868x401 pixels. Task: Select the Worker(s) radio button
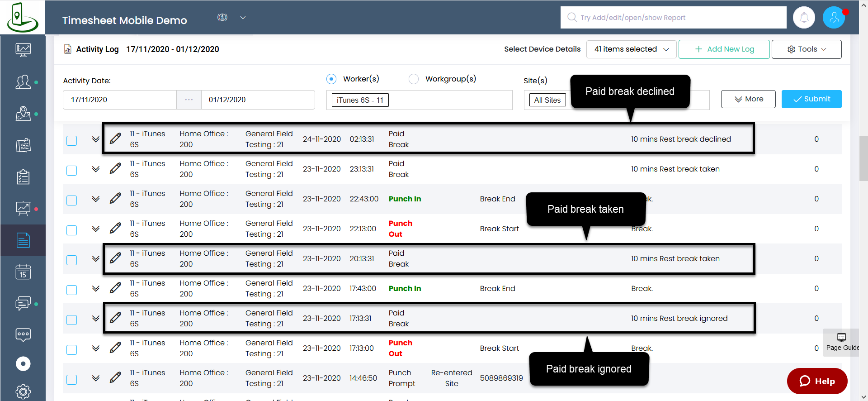(331, 79)
